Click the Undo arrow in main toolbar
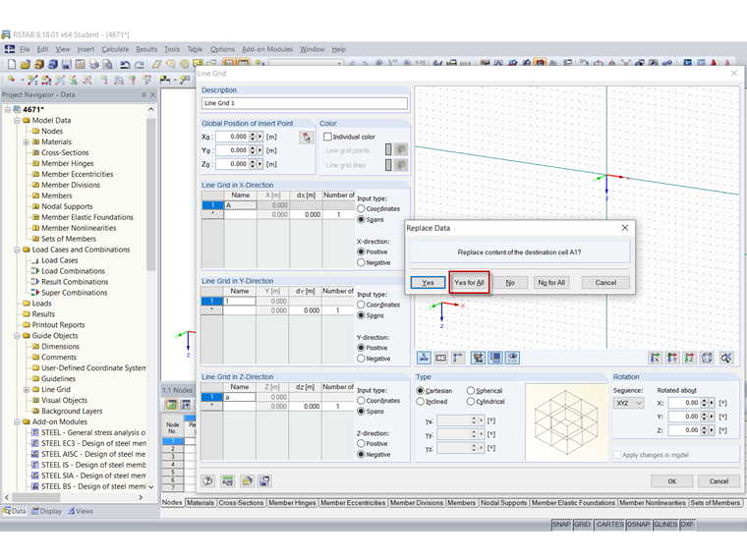Screen dimensions: 747x560 click(125, 64)
